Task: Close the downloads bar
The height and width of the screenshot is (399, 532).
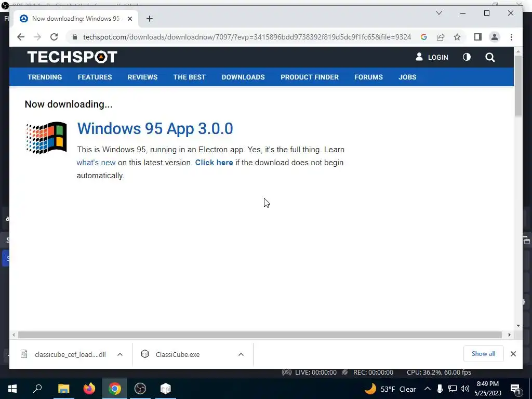Action: [513, 354]
